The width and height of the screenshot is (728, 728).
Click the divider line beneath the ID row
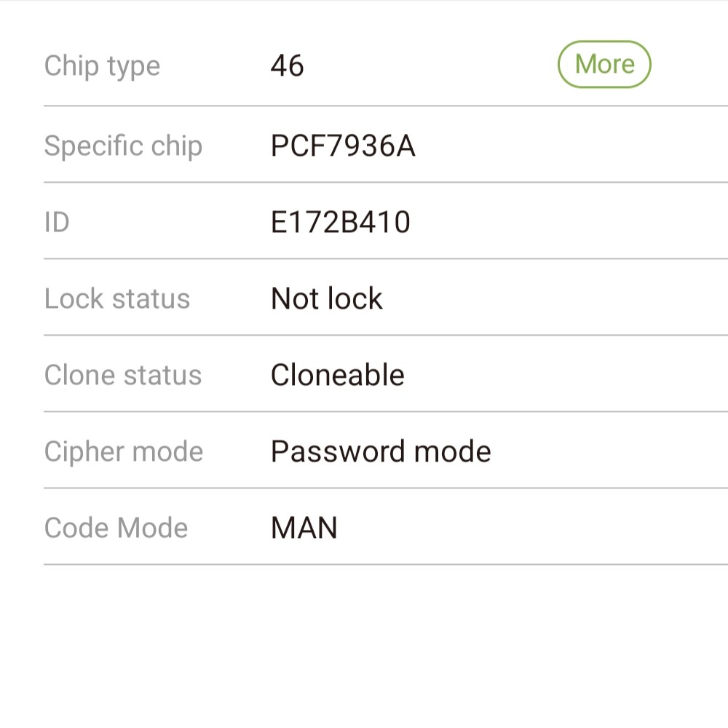(x=386, y=258)
